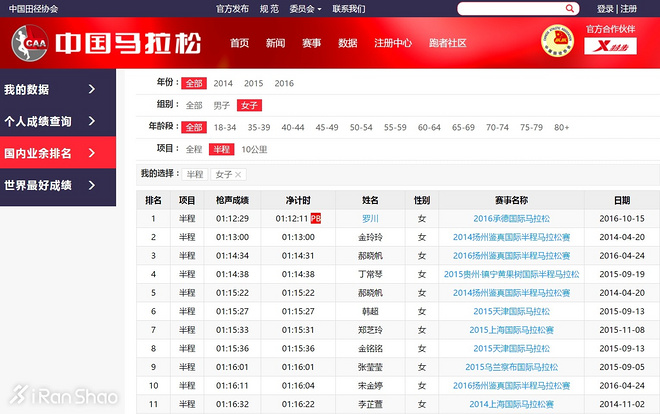Choose age range 50-54
Screen dimensions: 660x414
coord(361,127)
